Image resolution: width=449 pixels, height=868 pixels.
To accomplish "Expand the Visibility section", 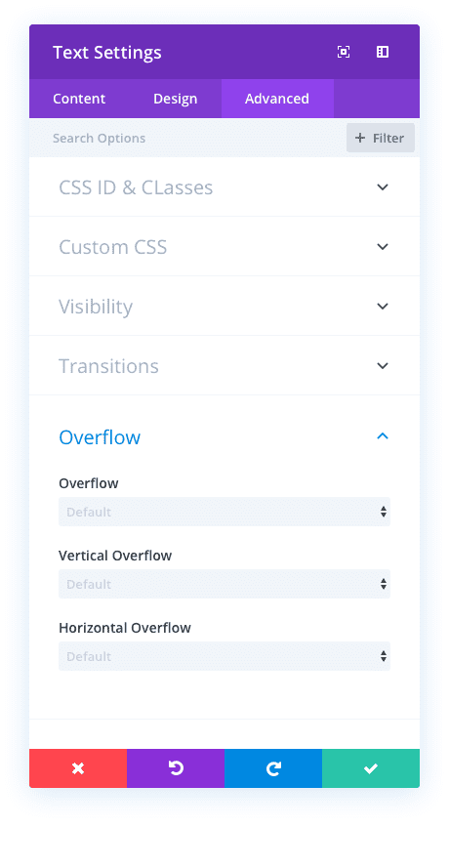I will click(x=224, y=307).
